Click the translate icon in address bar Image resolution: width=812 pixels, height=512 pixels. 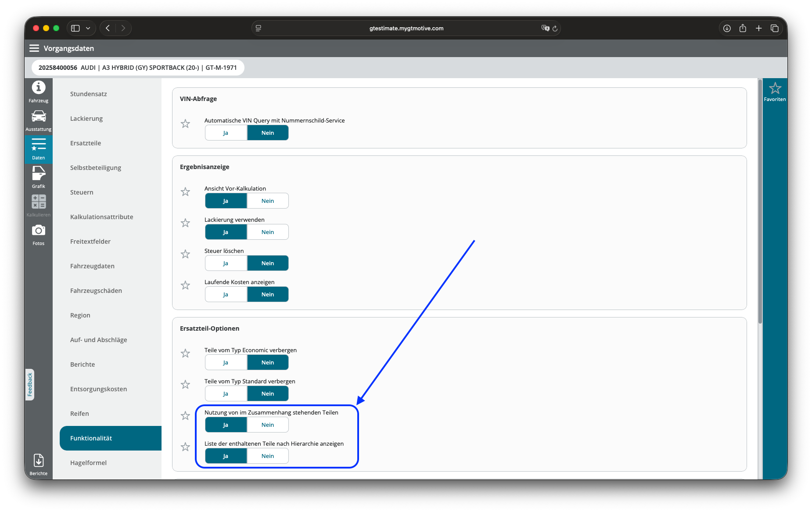click(545, 28)
